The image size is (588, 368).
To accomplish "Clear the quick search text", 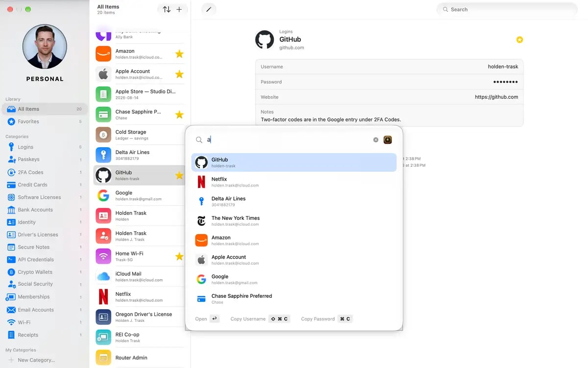I will (x=376, y=140).
